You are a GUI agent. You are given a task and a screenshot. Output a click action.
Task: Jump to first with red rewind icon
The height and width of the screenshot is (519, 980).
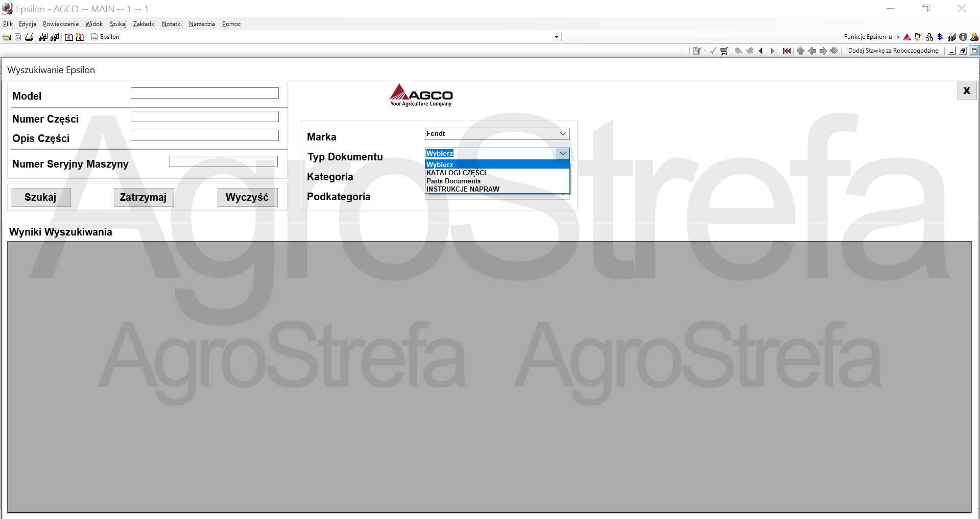(786, 51)
